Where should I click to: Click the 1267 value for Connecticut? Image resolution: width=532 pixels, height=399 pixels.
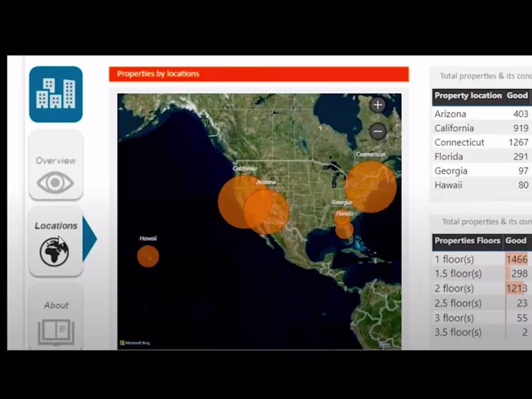pos(519,142)
